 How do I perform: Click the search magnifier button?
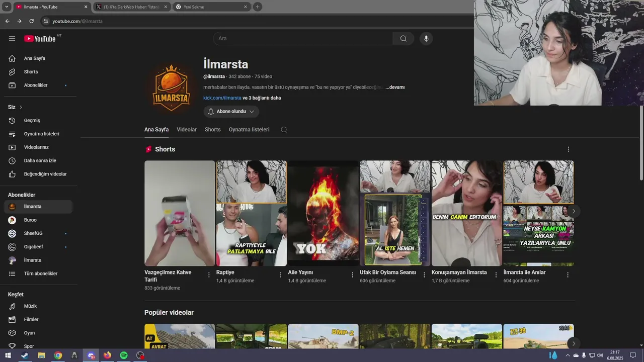(404, 39)
